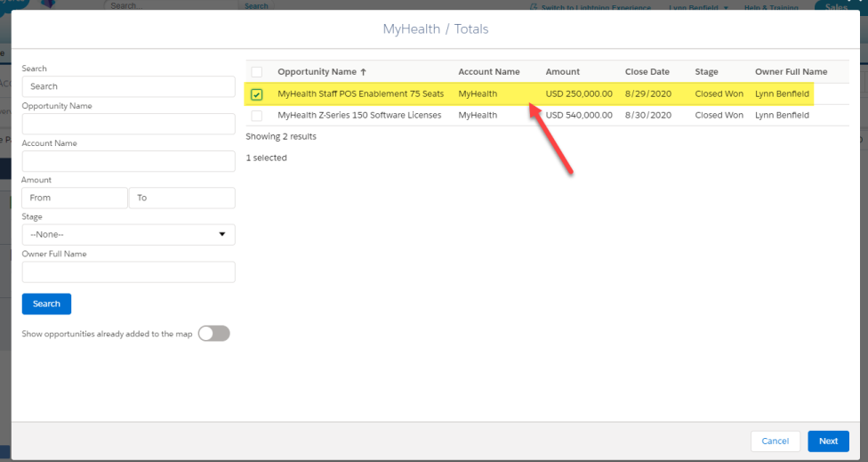Select MyHealth Staff POS Enablement 75 Seats text

[x=360, y=94]
